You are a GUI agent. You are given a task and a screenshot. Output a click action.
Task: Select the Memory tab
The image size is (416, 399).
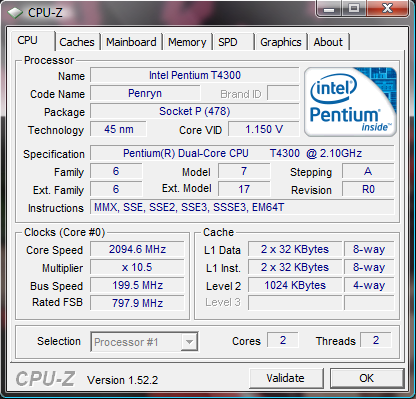pos(187,42)
